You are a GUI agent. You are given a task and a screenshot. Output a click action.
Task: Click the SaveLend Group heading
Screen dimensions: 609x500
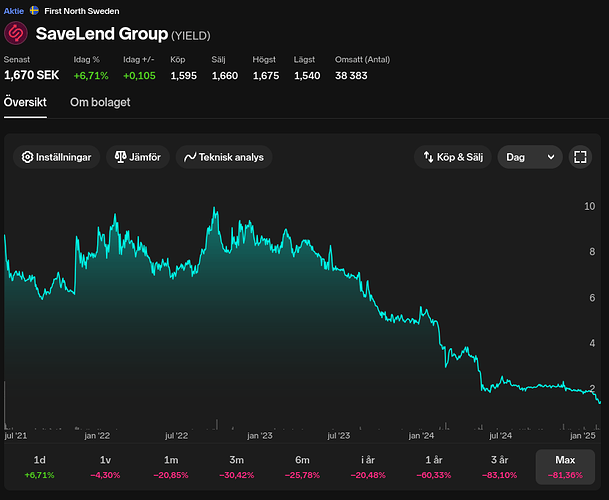tap(102, 34)
